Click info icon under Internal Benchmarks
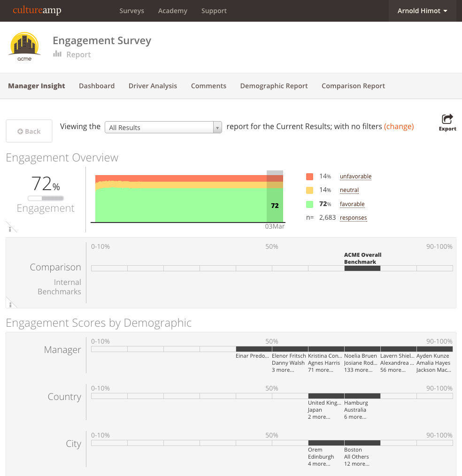The image size is (462, 476). (x=10, y=304)
